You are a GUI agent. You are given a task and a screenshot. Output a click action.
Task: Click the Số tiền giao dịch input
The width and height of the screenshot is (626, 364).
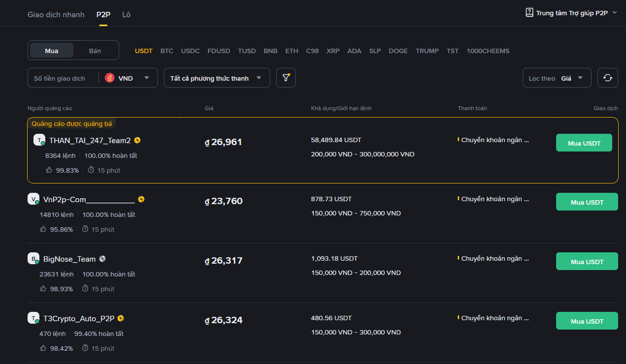tap(63, 78)
